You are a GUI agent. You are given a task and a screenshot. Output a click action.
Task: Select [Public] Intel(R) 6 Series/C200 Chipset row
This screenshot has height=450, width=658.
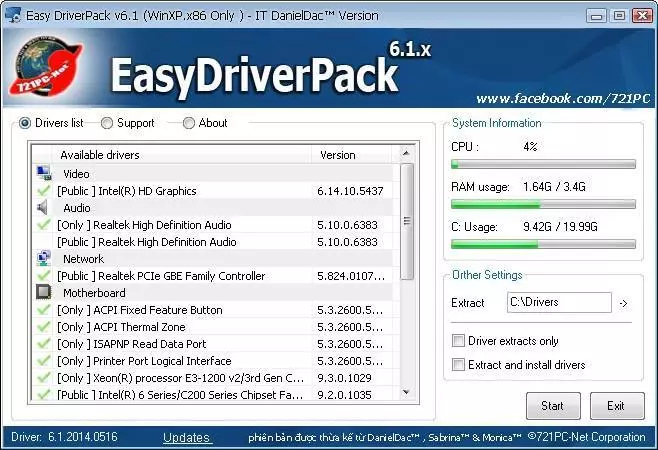(x=213, y=395)
